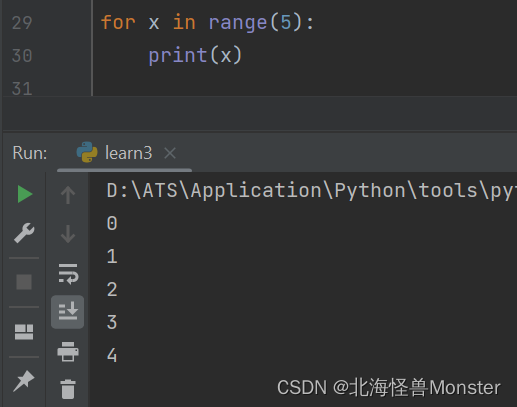
Task: Click console output line '1'
Action: tap(112, 256)
